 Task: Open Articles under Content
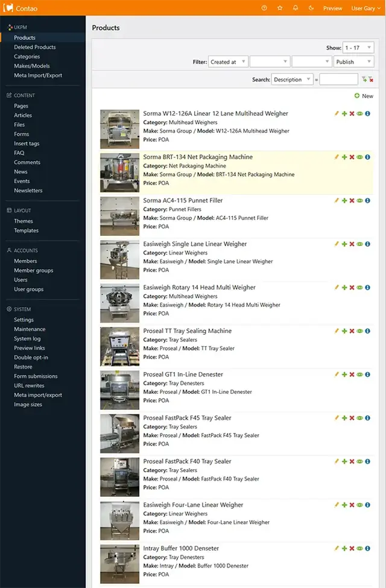click(x=23, y=115)
